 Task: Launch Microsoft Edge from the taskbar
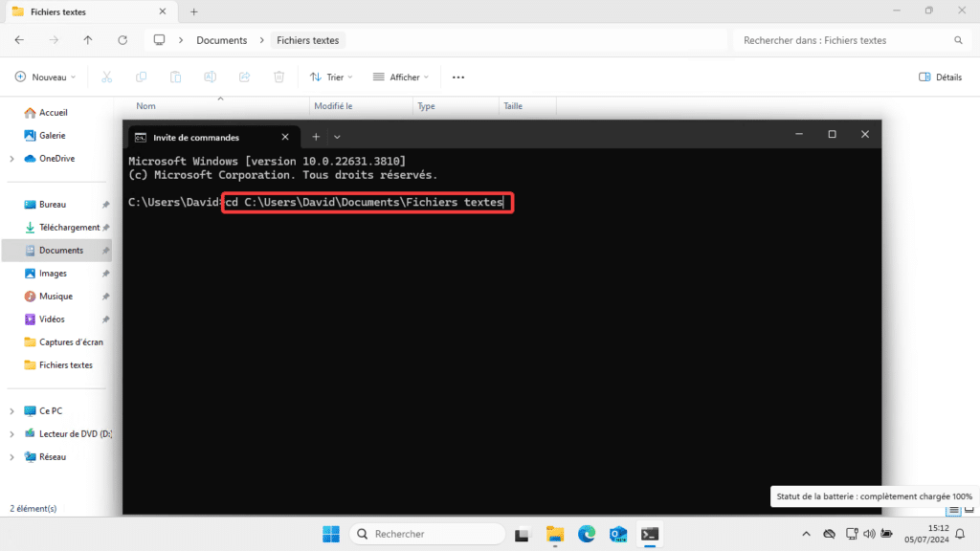[x=587, y=534]
